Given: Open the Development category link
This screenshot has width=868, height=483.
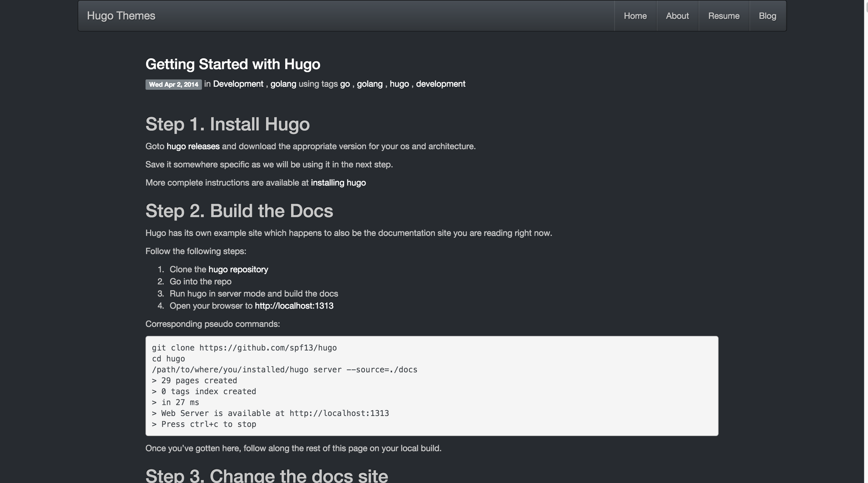Looking at the screenshot, I should tap(238, 84).
